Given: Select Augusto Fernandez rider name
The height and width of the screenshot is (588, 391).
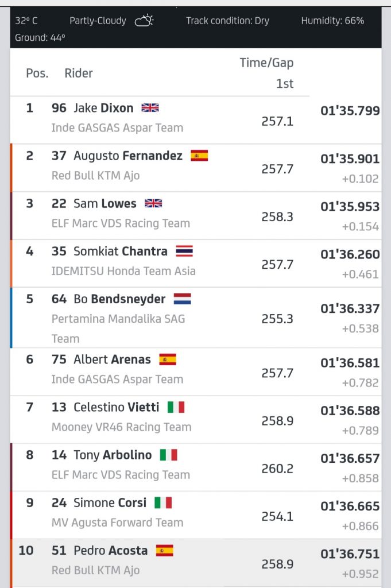Looking at the screenshot, I should click(128, 156).
